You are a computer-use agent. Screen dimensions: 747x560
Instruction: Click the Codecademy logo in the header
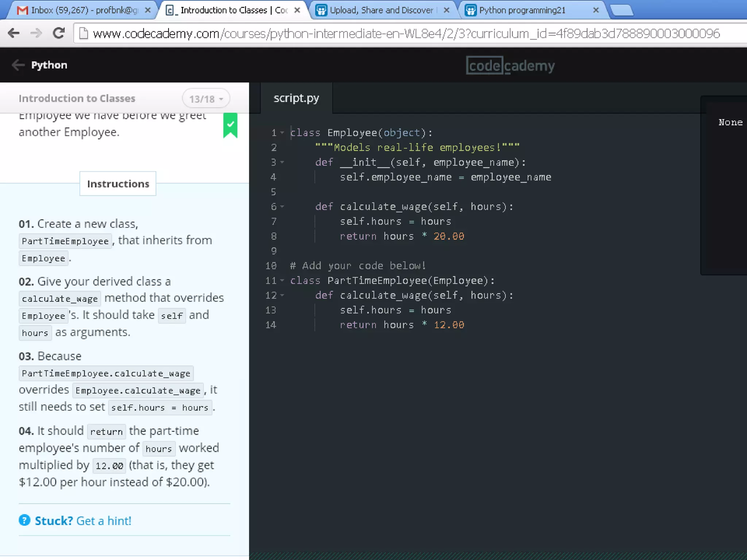pos(510,66)
